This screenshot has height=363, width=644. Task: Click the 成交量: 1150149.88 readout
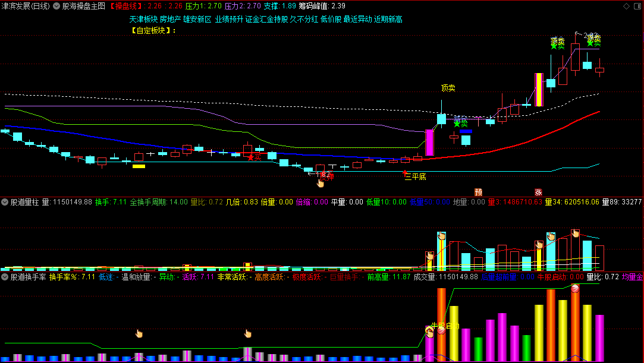click(445, 277)
